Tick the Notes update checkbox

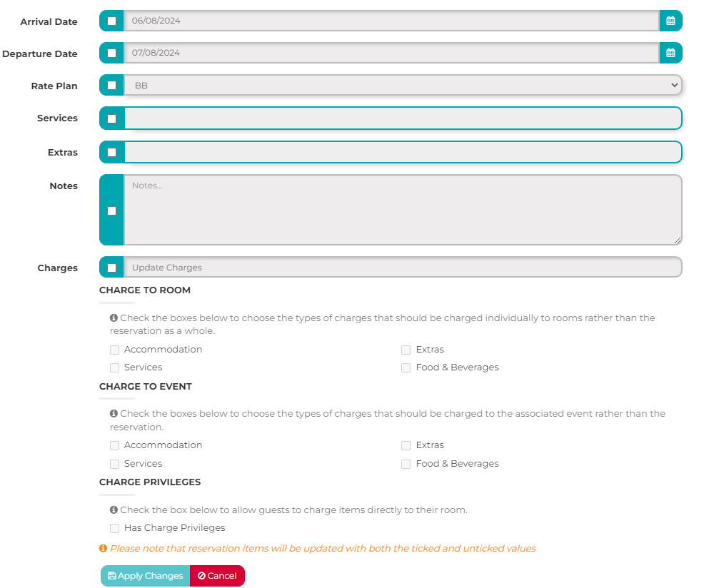[x=112, y=211]
